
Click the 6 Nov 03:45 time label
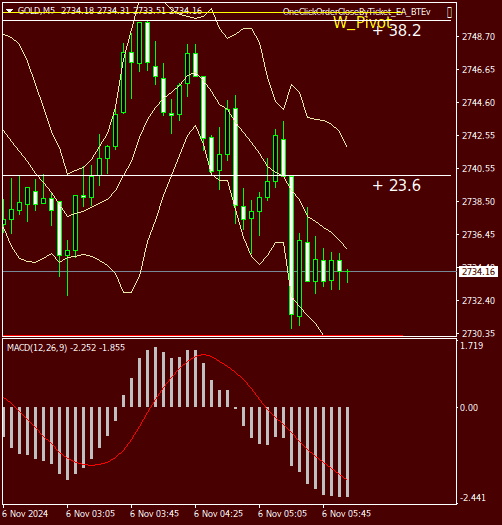pyautogui.click(x=154, y=514)
